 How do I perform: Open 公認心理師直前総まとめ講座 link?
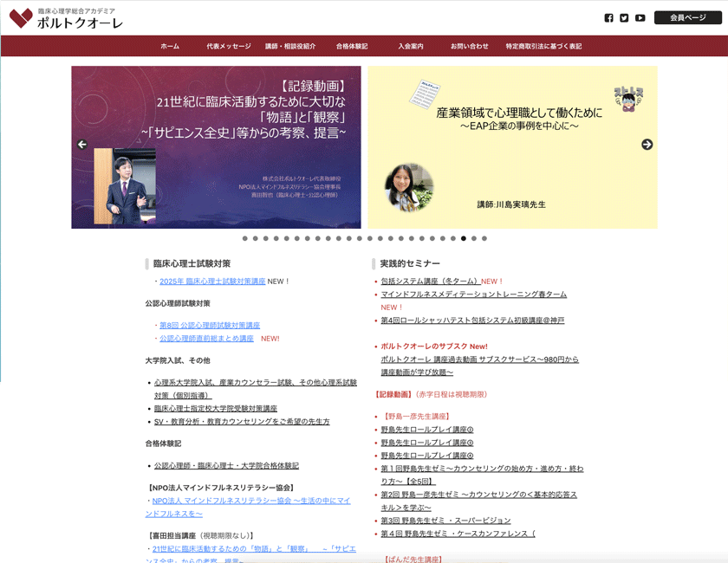(x=206, y=339)
